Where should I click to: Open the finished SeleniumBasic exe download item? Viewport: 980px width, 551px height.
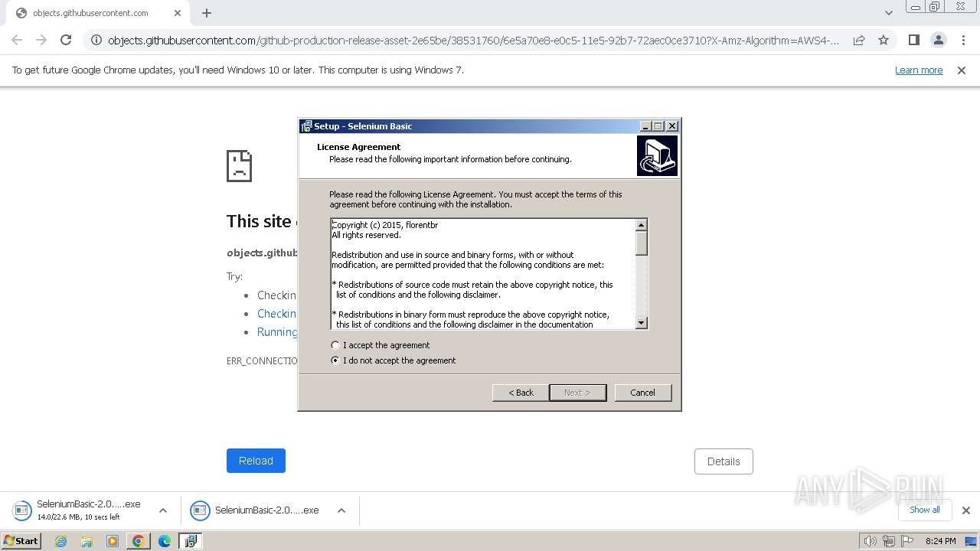coord(257,510)
